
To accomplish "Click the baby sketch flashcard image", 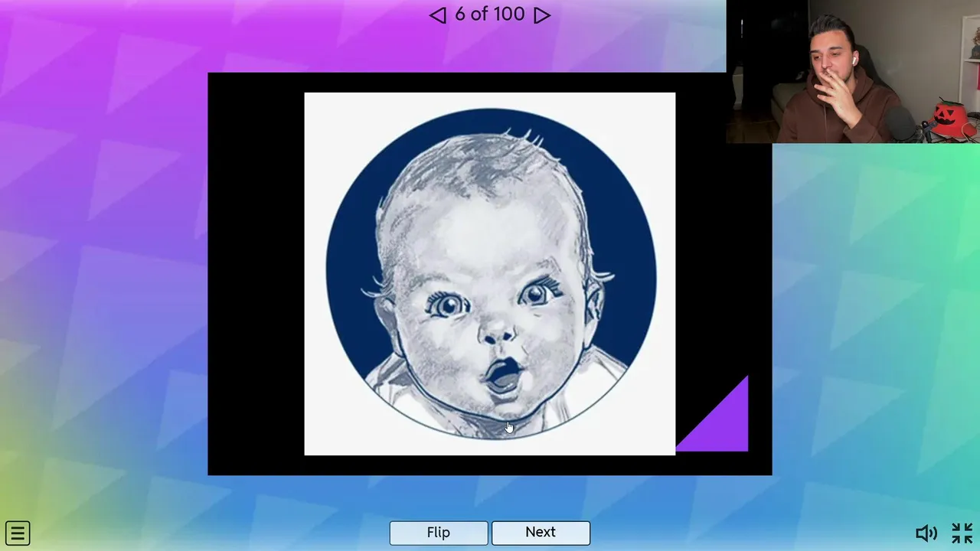I will pyautogui.click(x=490, y=274).
